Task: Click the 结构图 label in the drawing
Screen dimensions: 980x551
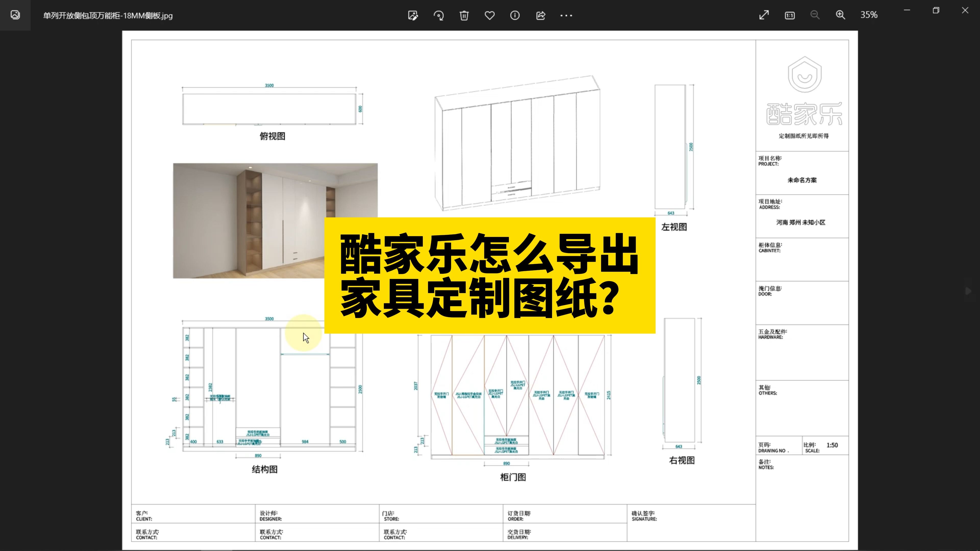Action: (264, 469)
